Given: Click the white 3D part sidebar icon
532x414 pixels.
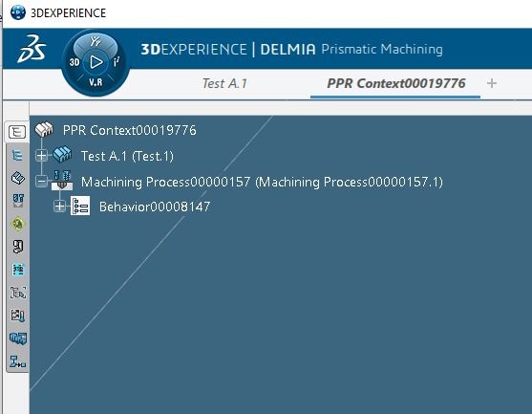Looking at the screenshot, I should click(17, 178).
